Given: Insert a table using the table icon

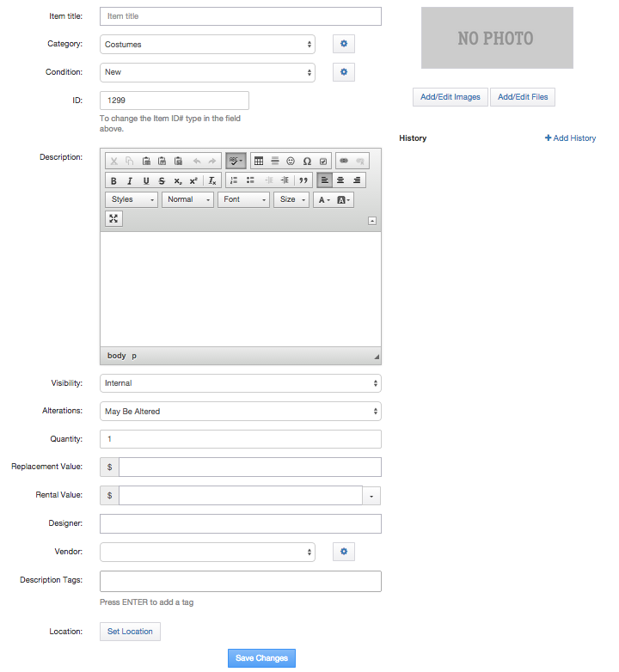Looking at the screenshot, I should 259,162.
